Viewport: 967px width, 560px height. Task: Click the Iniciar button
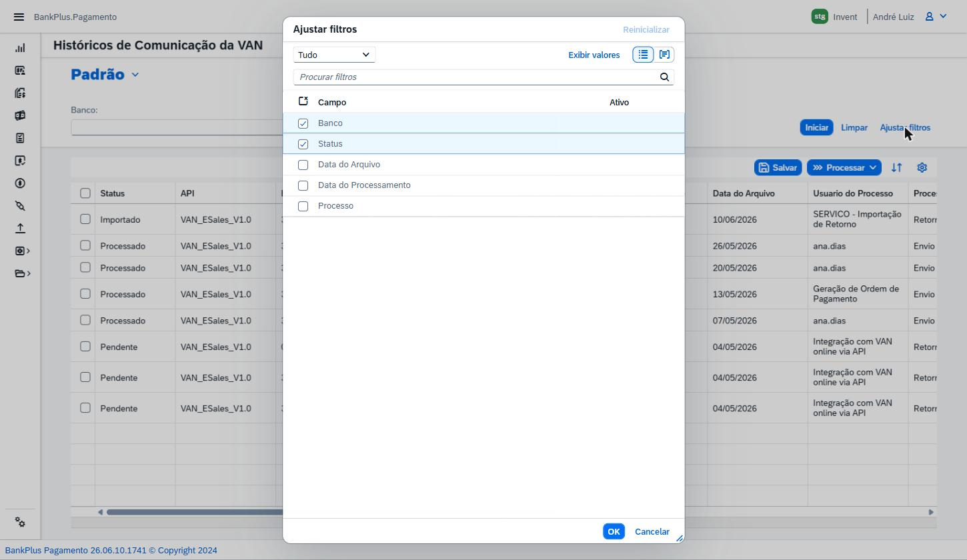(816, 127)
